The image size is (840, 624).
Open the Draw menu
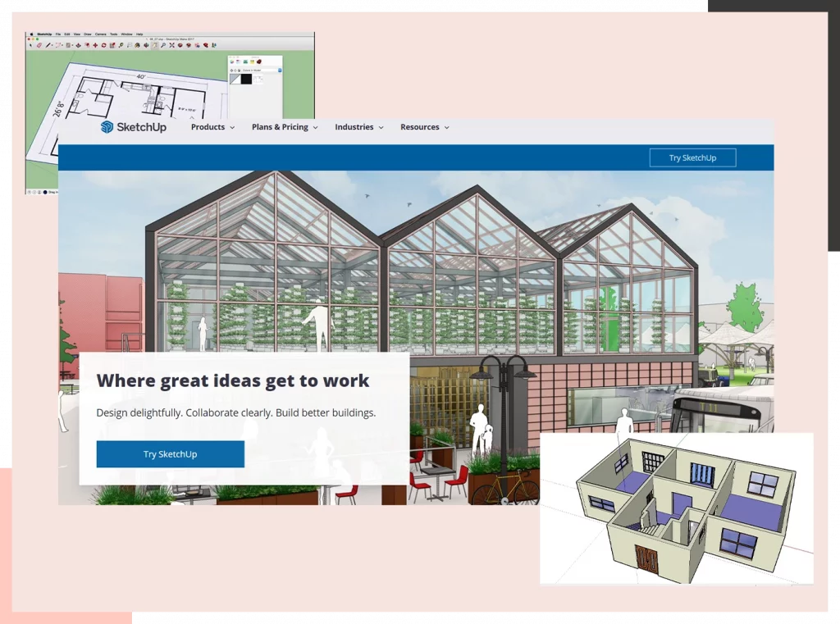(x=89, y=34)
